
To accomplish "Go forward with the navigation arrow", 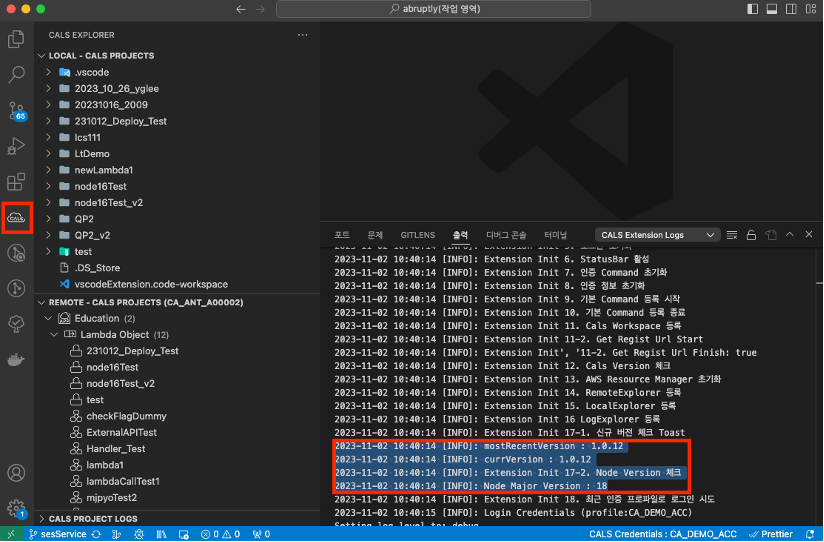I will click(260, 9).
